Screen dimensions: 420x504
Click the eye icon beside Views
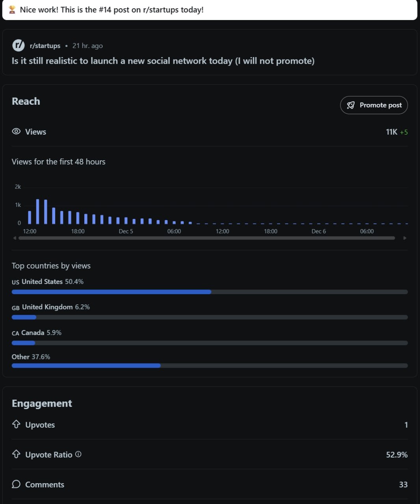pos(16,132)
